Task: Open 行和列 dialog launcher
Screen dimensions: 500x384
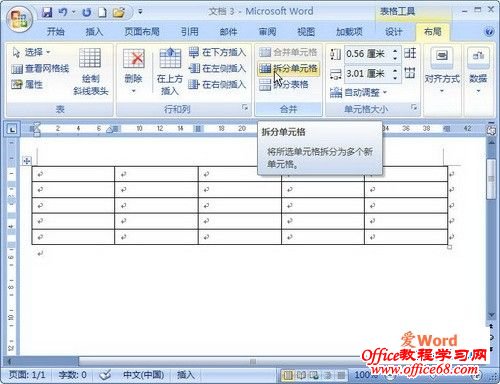Action: click(245, 107)
